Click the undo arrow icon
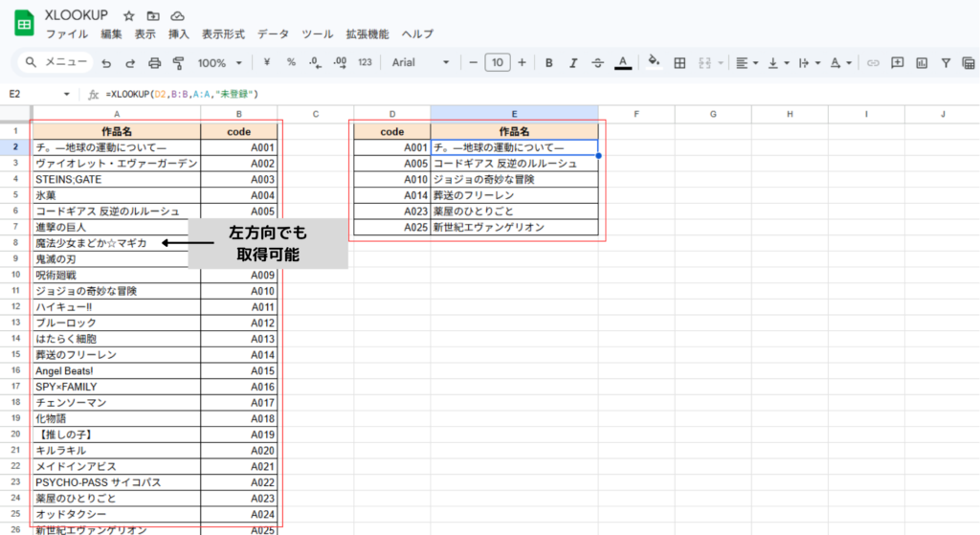980x535 pixels. (x=105, y=63)
